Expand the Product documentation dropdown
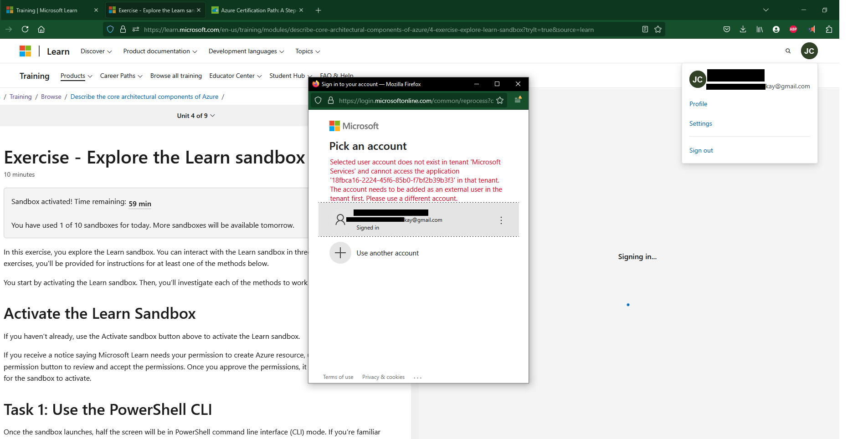Image resolution: width=868 pixels, height=439 pixels. (160, 51)
